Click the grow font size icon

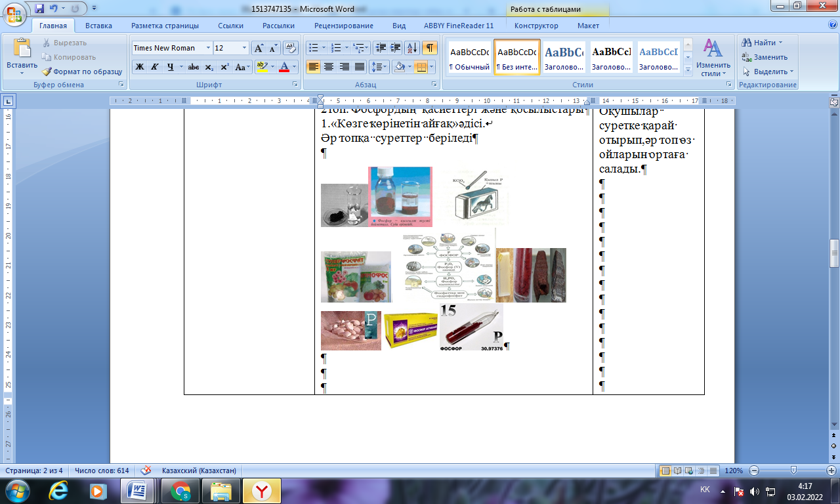pyautogui.click(x=259, y=48)
